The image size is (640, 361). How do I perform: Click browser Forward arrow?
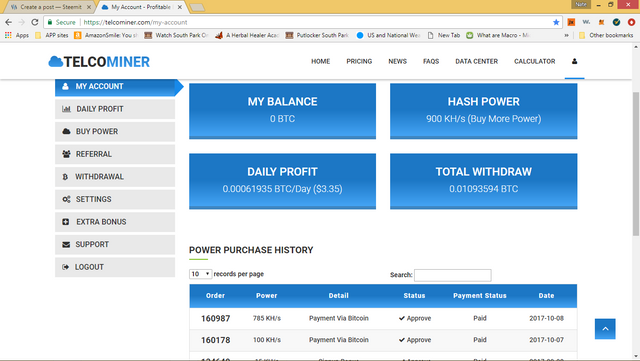(22, 22)
